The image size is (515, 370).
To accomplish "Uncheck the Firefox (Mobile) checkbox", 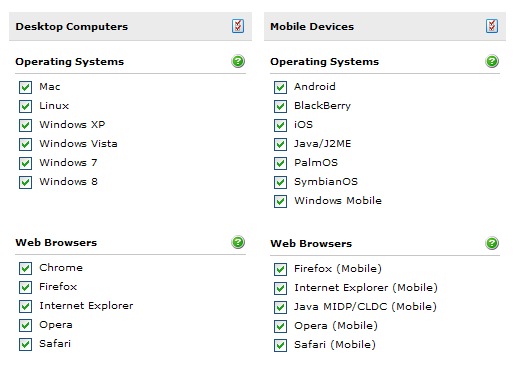I will coord(280,269).
